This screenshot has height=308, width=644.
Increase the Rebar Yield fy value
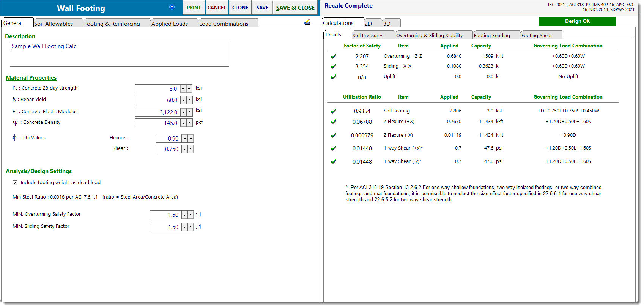pos(189,100)
